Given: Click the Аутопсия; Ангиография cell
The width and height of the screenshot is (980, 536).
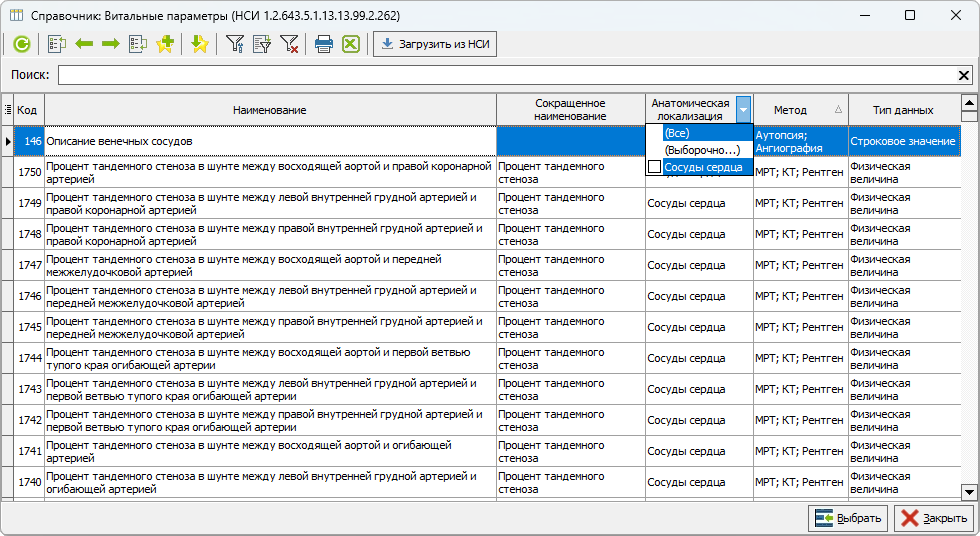Looking at the screenshot, I should point(801,141).
